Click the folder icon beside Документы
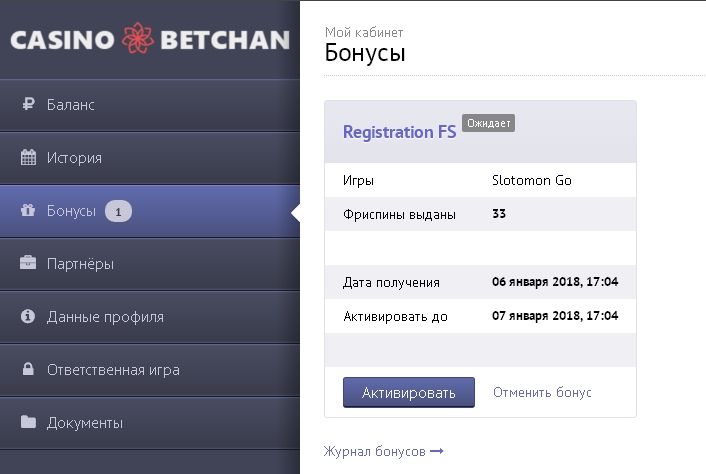 28,423
